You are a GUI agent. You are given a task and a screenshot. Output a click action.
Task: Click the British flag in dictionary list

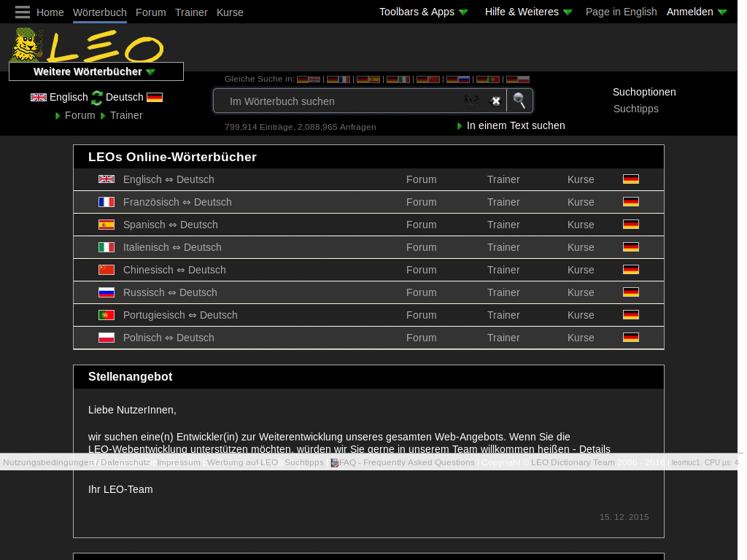coord(107,179)
